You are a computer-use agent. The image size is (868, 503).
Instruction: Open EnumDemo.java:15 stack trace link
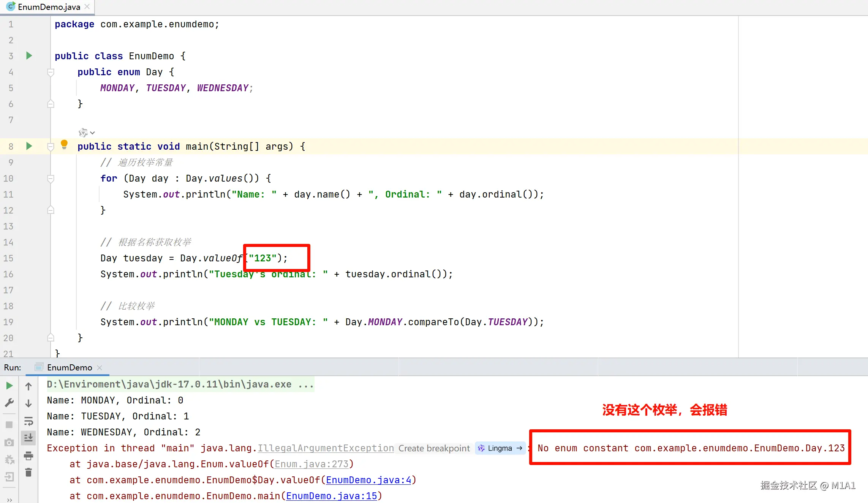[x=332, y=496]
